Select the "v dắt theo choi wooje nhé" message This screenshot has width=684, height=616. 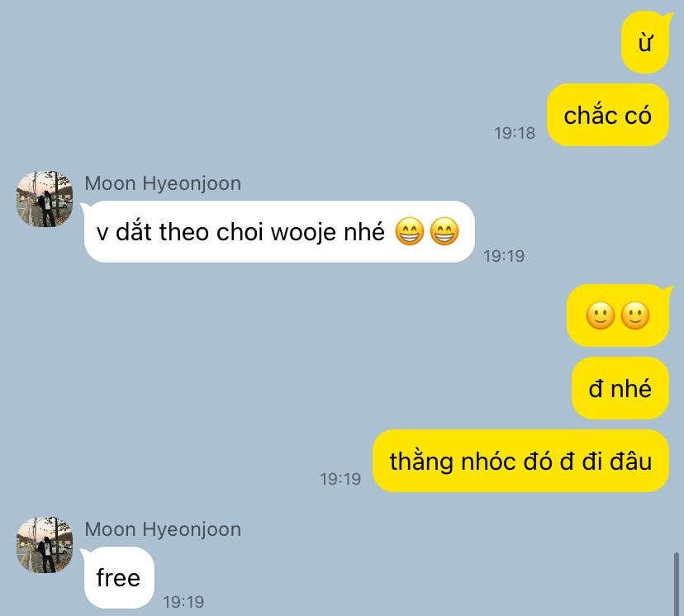click(279, 231)
